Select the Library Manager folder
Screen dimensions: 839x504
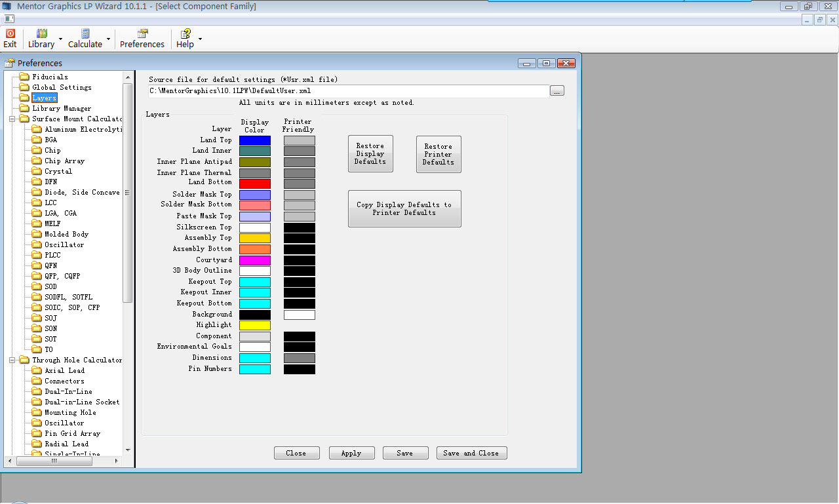(x=62, y=108)
